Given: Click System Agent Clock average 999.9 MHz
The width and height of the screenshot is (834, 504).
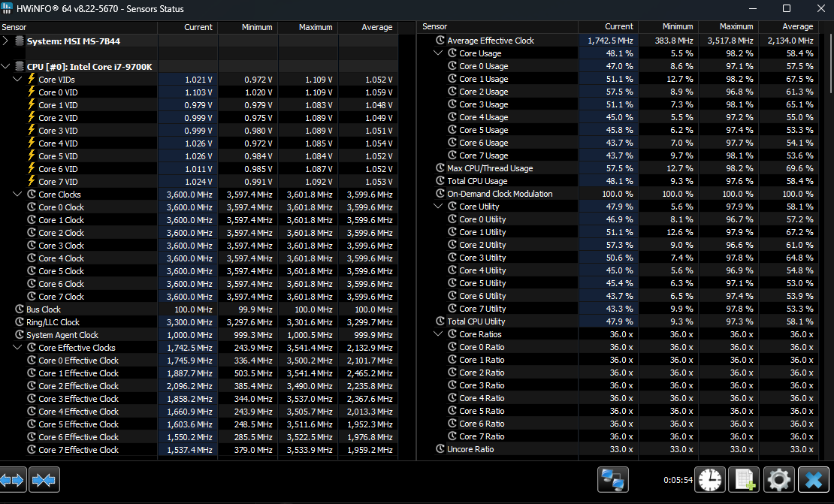Looking at the screenshot, I should tap(373, 335).
